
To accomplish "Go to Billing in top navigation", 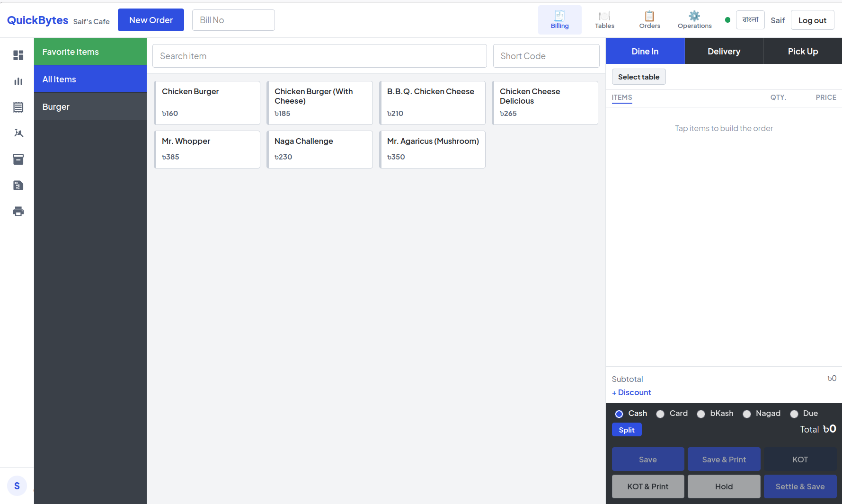I will click(559, 20).
